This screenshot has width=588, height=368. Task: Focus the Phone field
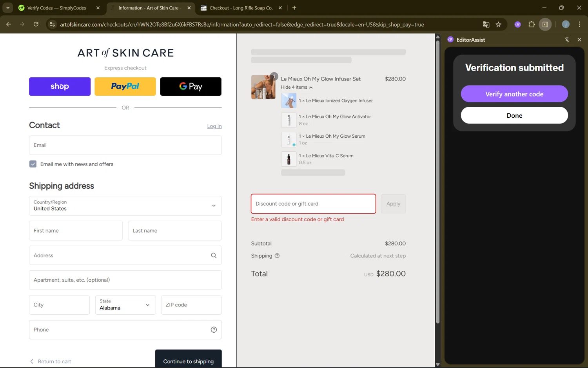pos(125,330)
